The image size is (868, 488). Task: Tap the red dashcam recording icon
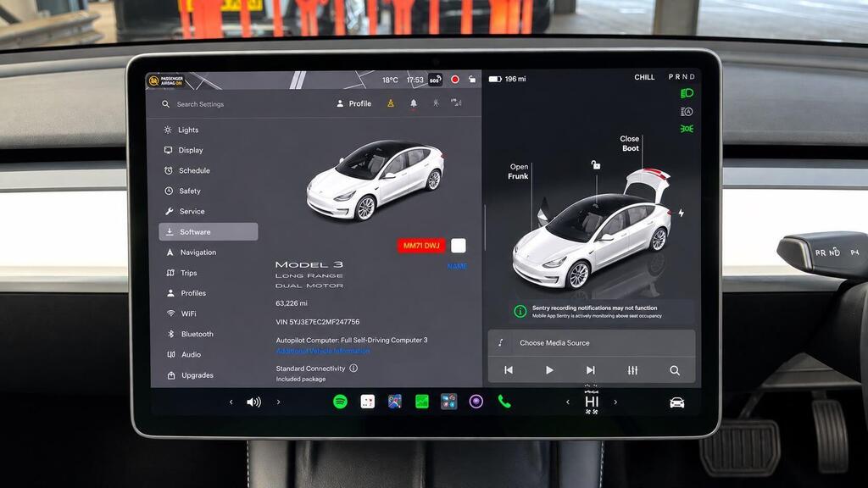tap(455, 80)
